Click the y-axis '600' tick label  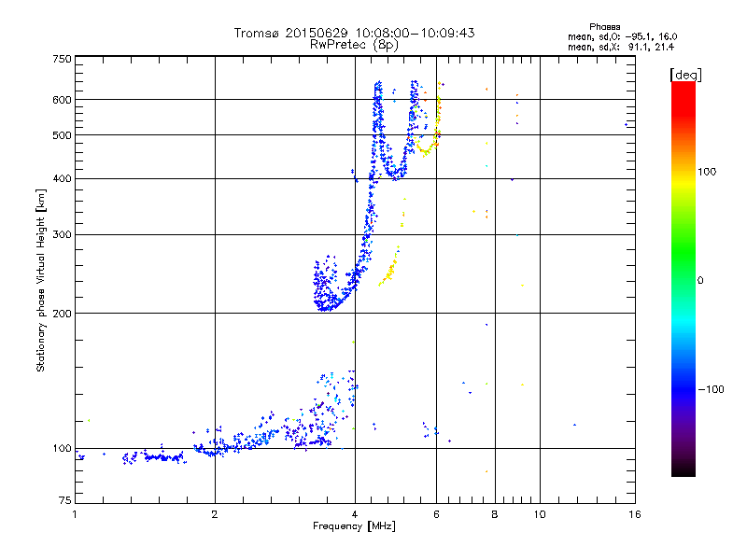[62, 100]
